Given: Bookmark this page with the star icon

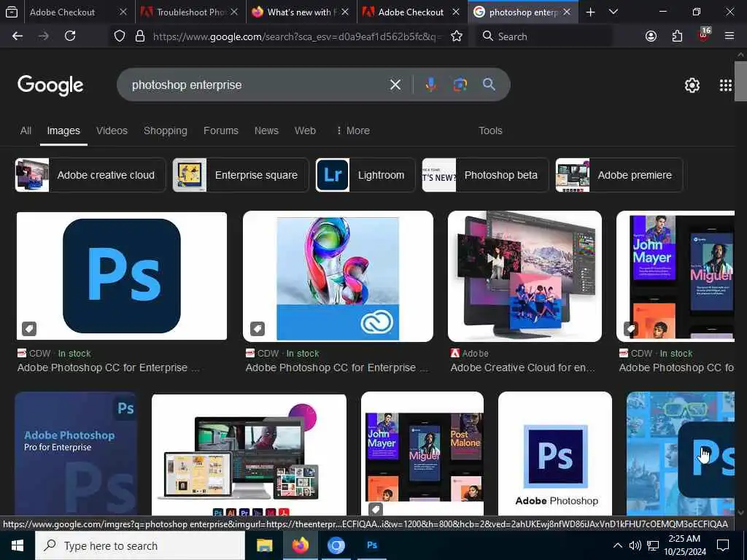Looking at the screenshot, I should coord(457,36).
